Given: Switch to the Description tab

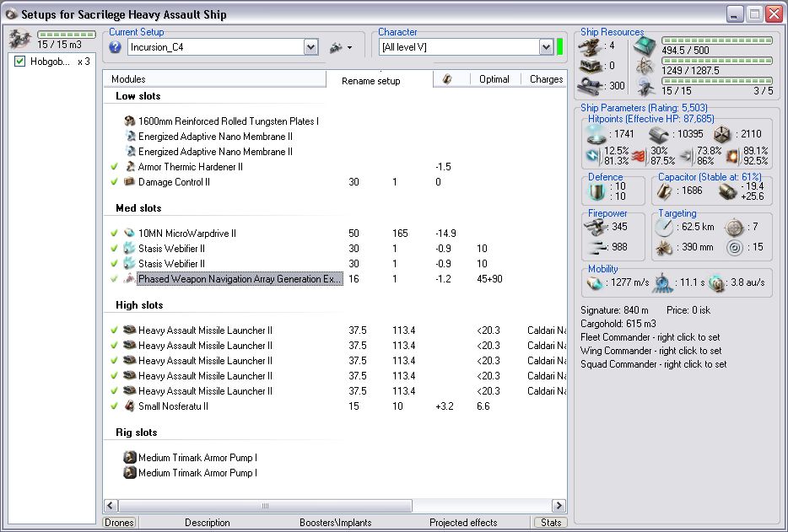Looking at the screenshot, I should coord(208,523).
